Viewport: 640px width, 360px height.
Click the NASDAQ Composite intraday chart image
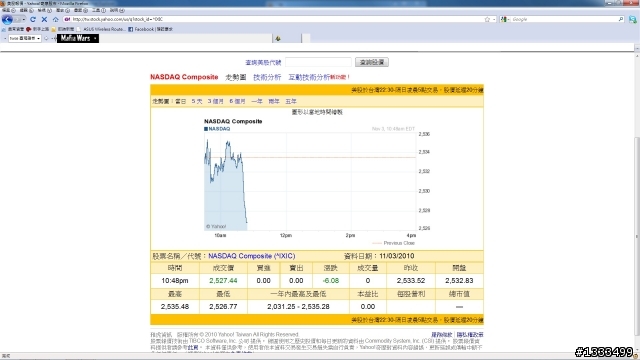pos(317,182)
